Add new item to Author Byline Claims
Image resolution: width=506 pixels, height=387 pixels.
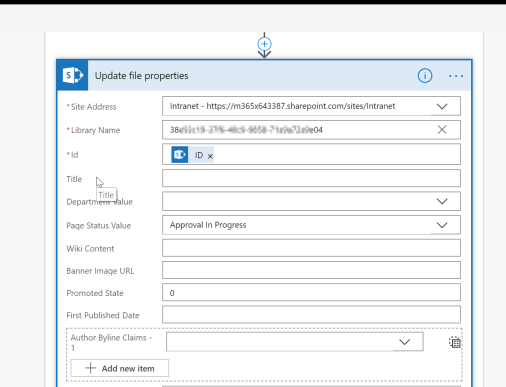tap(120, 368)
